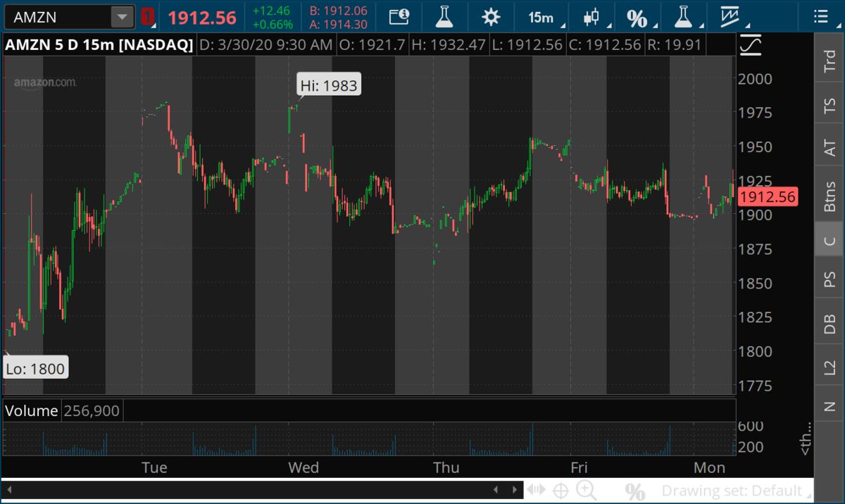Click the open value O: 1921.7

coord(373,45)
